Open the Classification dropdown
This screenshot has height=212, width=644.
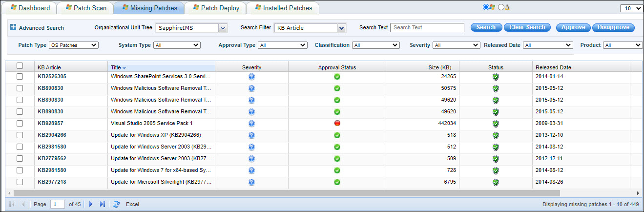coord(376,45)
